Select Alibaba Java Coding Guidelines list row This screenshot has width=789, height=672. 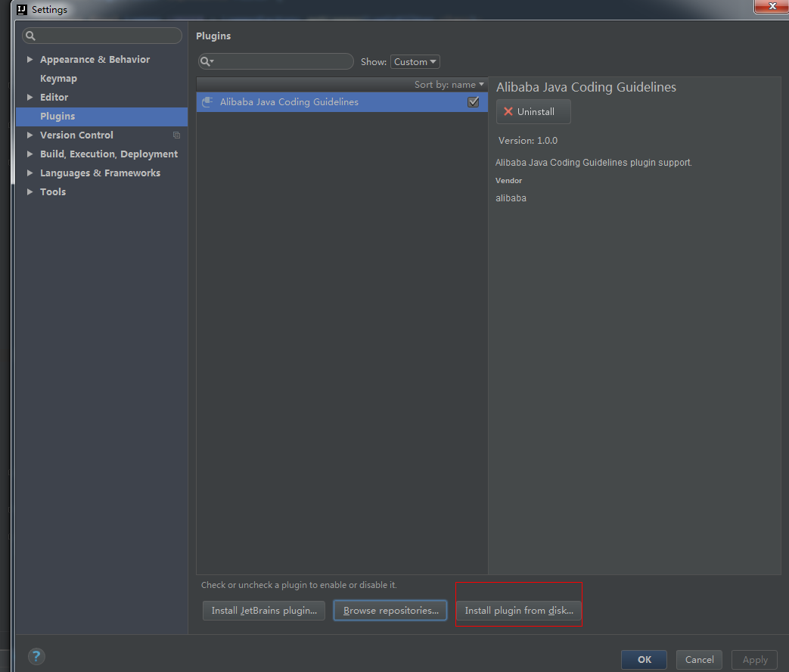[342, 102]
